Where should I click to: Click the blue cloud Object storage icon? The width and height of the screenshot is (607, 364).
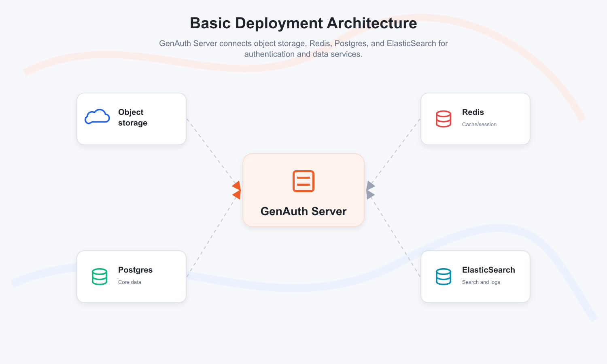click(97, 116)
